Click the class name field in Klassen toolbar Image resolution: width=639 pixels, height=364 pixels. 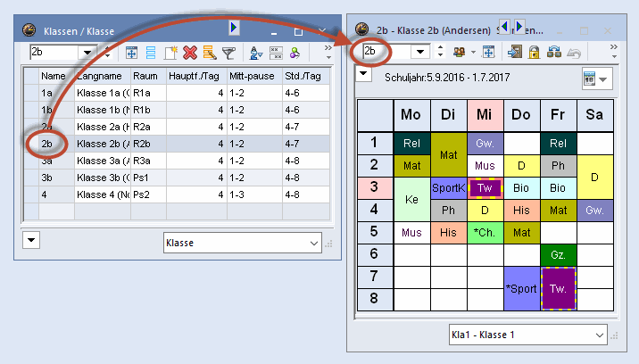tap(54, 52)
